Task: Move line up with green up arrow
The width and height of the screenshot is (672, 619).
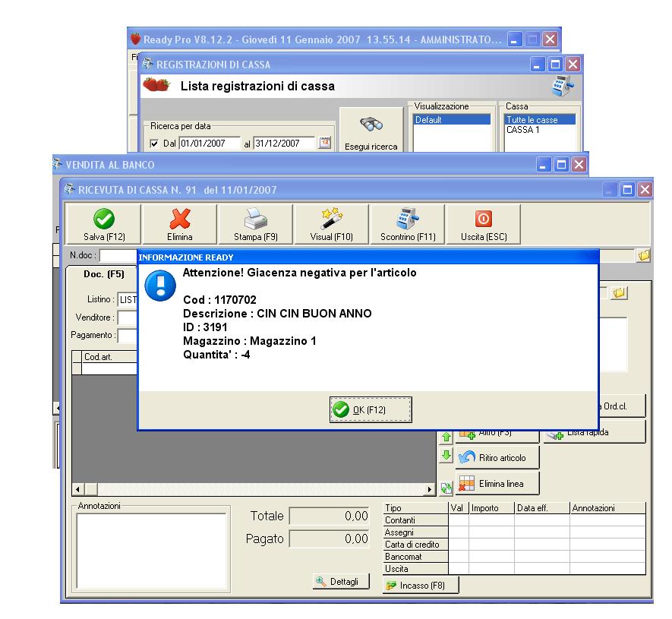Action: coord(446,437)
